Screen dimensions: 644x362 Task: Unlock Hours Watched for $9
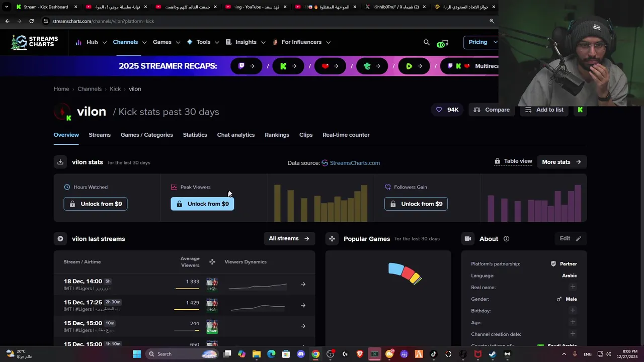tap(96, 204)
